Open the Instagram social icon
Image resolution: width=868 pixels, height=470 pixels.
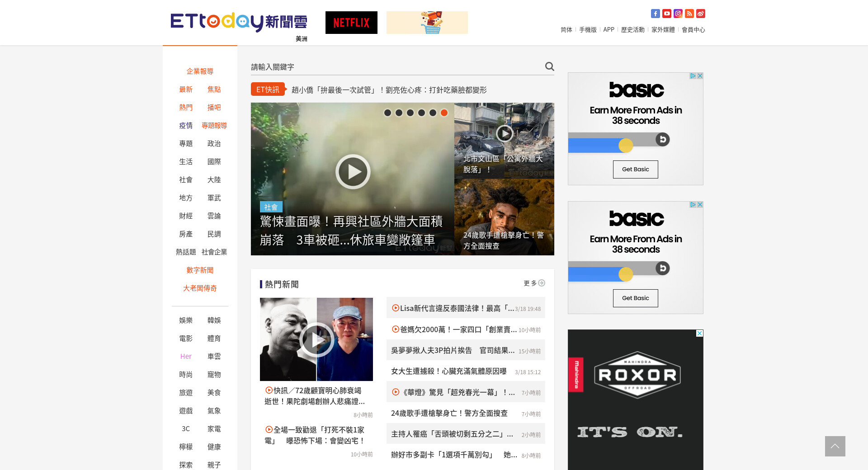coord(678,14)
